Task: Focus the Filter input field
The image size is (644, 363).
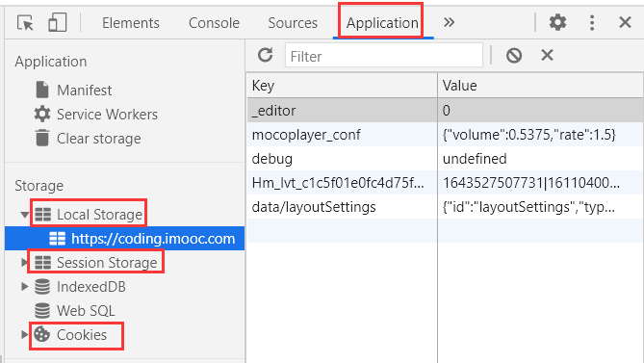Action: coord(384,56)
